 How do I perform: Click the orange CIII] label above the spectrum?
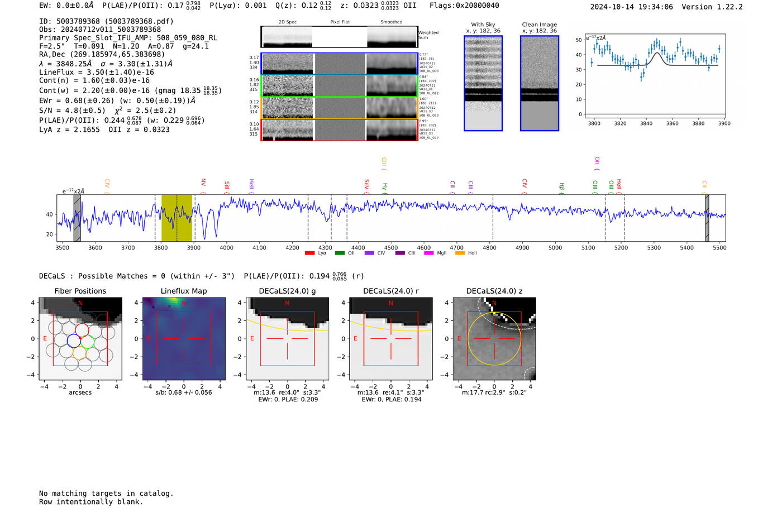(x=384, y=164)
